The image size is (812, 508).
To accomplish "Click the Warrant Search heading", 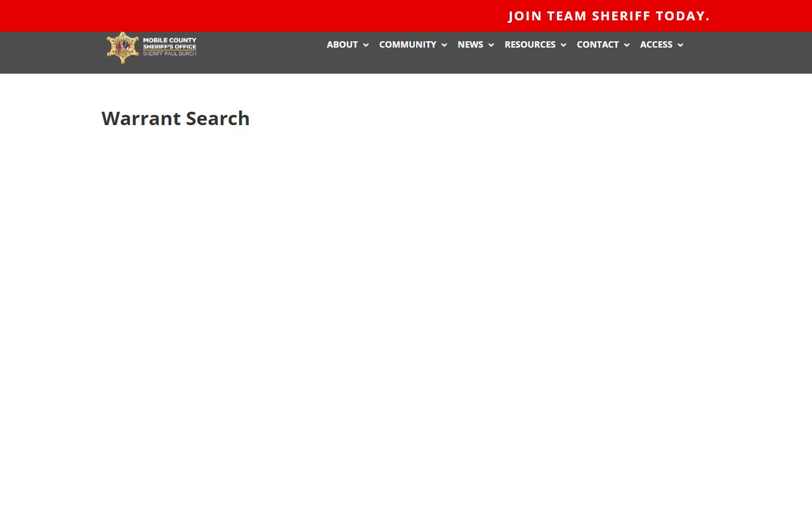I will tap(176, 119).
